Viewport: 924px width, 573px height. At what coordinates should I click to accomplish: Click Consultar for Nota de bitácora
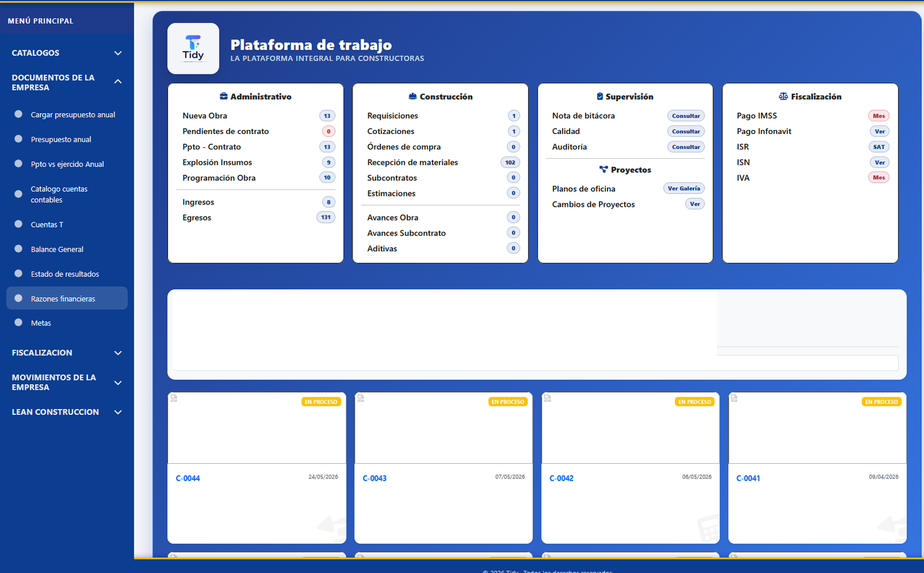pyautogui.click(x=686, y=116)
